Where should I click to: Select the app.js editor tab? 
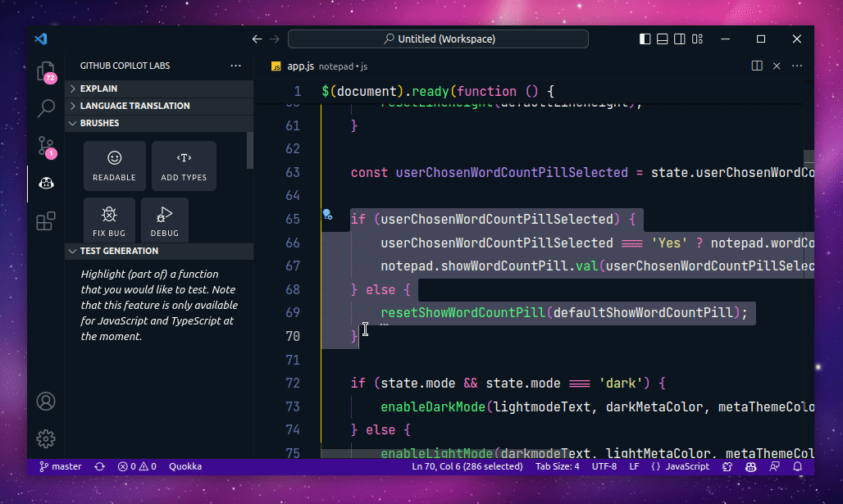pyautogui.click(x=299, y=66)
